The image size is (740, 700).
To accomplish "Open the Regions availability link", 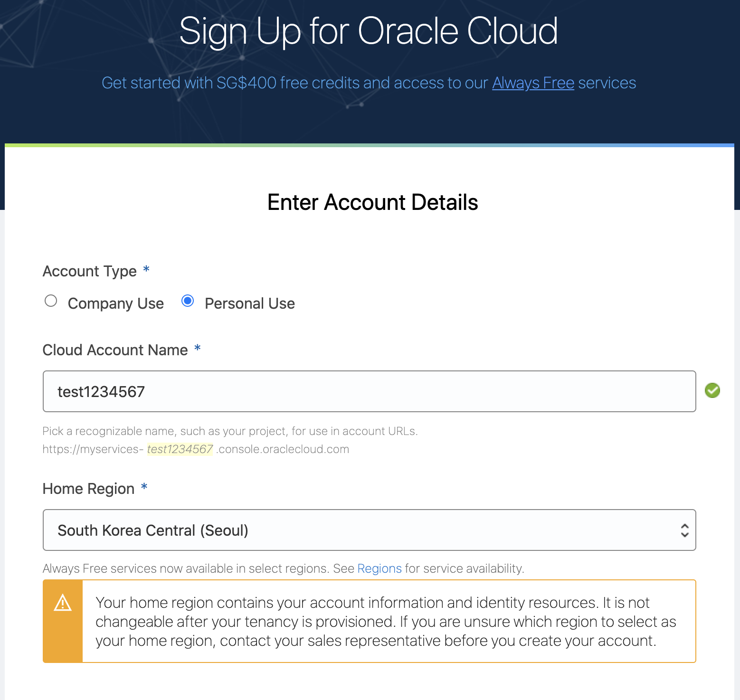I will (x=379, y=568).
